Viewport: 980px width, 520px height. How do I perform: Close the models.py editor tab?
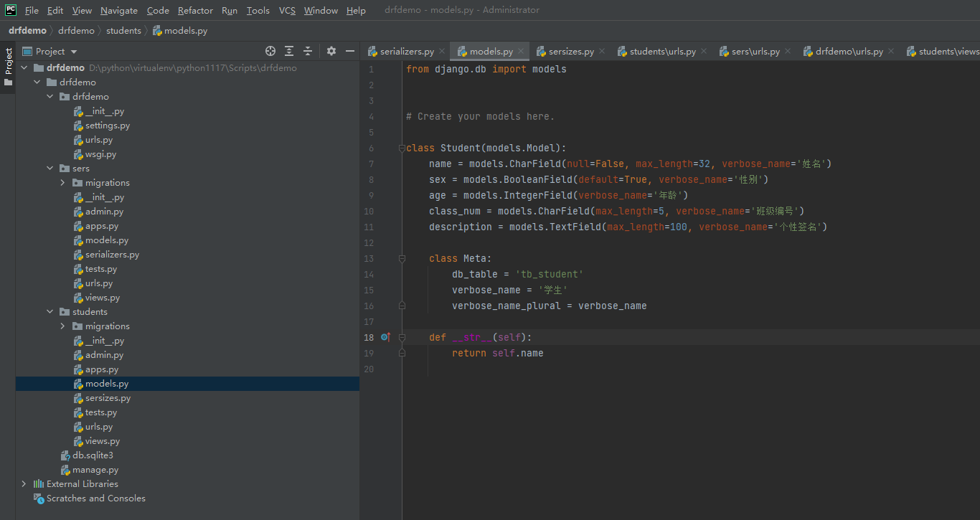tap(521, 51)
